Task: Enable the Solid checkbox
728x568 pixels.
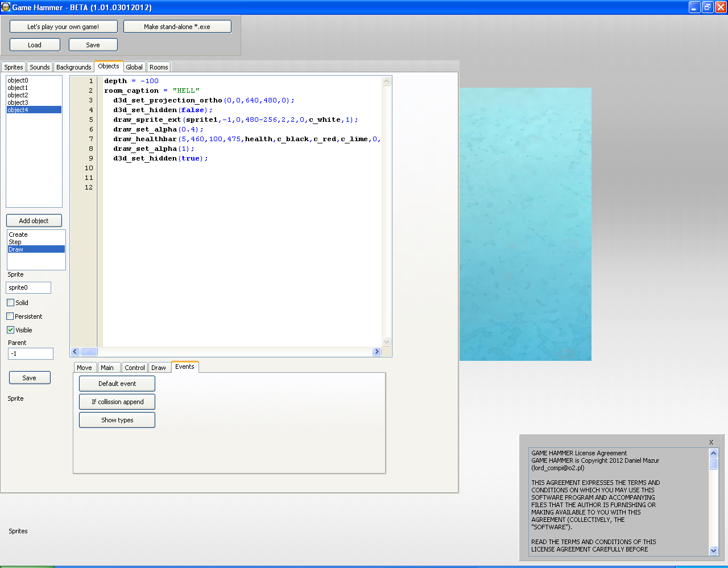Action: 11,303
